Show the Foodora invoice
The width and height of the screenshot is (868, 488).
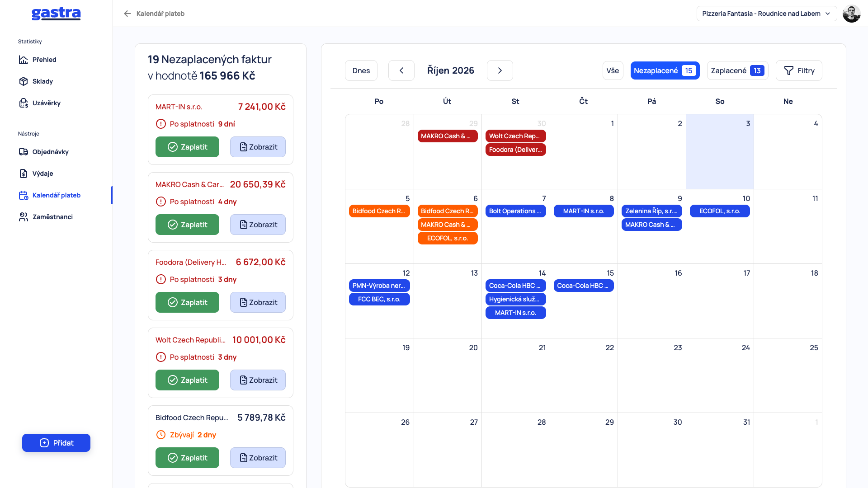(258, 302)
